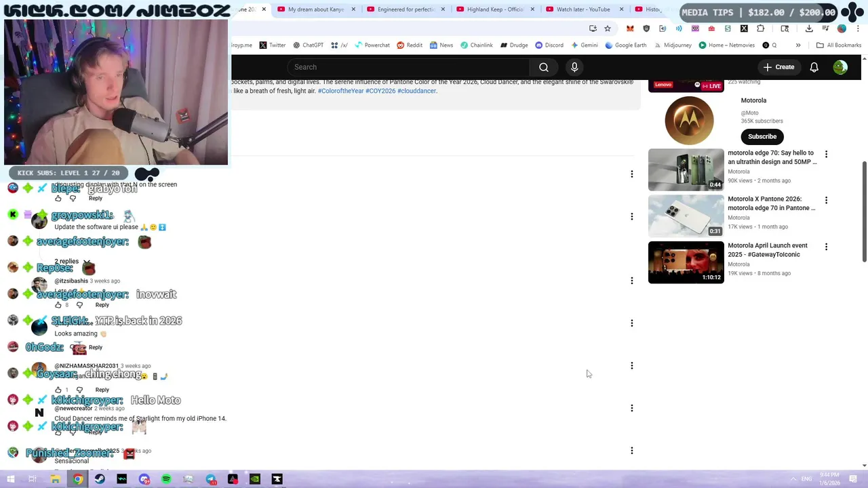Viewport: 868px width, 488px height.
Task: Open Chrome downloads icon
Action: [809, 28]
